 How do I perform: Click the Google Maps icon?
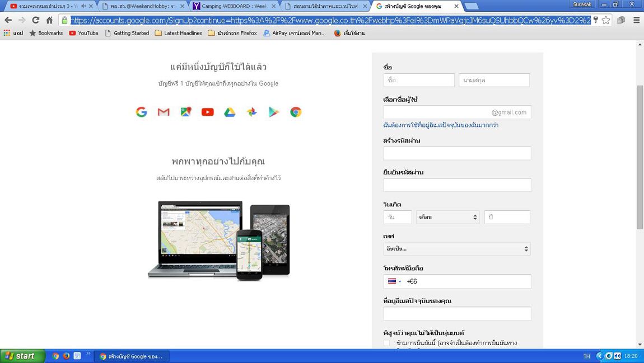[185, 112]
